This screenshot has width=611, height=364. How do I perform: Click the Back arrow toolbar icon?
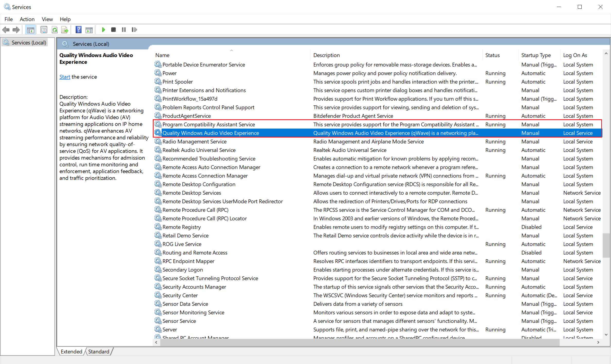[6, 30]
